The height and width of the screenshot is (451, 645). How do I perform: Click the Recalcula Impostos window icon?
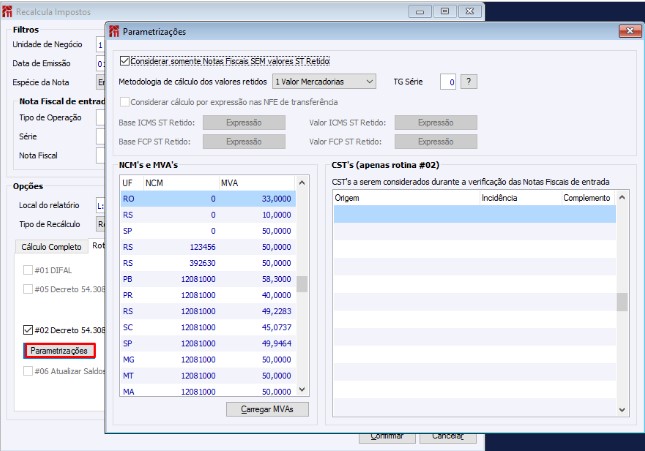[7, 11]
